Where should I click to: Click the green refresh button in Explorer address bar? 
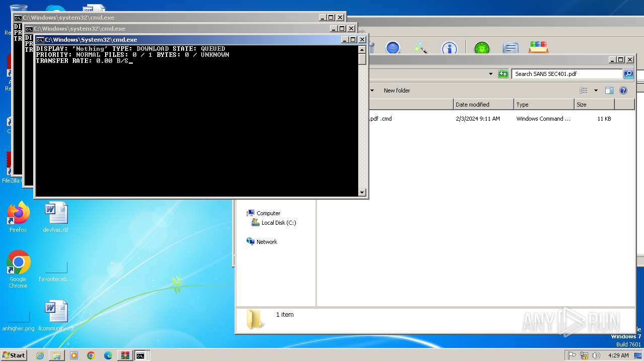(503, 74)
